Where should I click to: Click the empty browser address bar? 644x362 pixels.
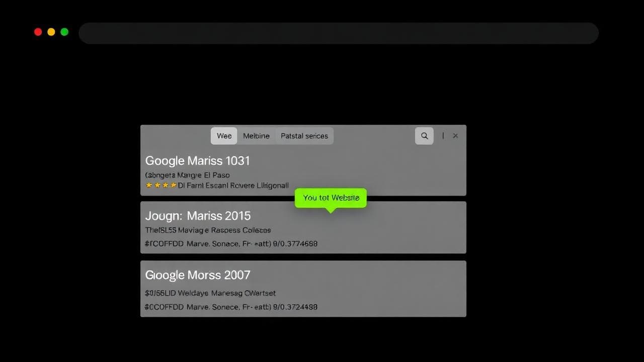339,33
